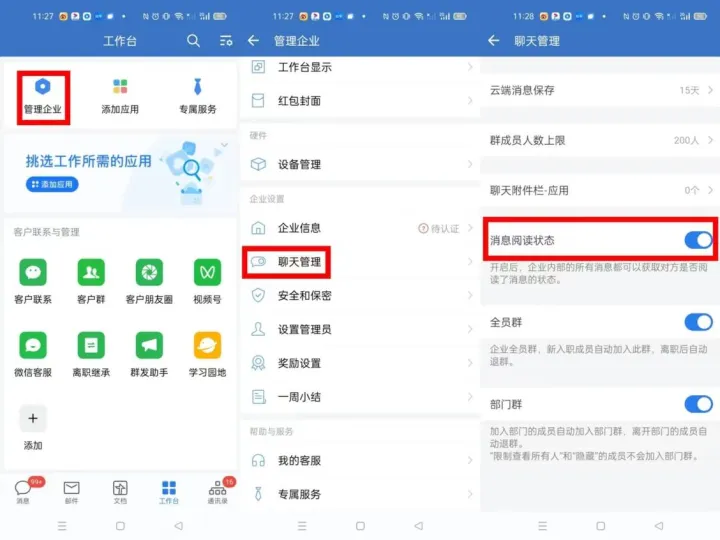Open 群发助手 megaphone icon
720x540 pixels.
(149, 346)
